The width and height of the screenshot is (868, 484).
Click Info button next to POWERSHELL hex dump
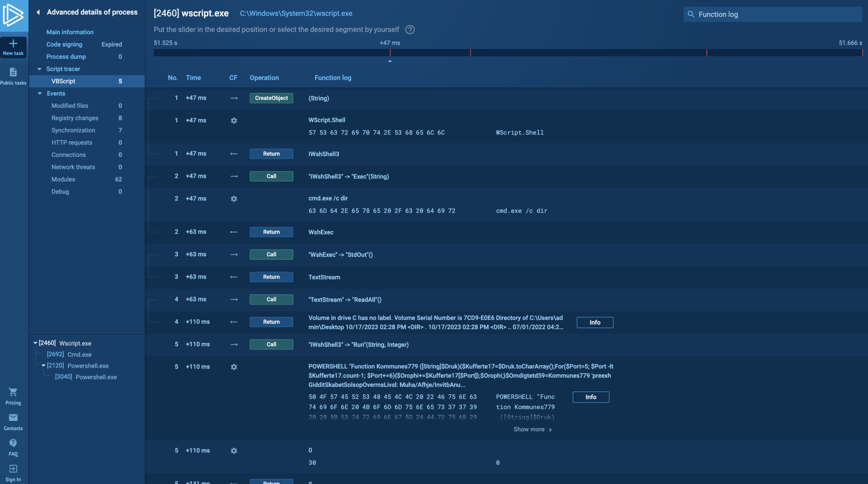click(590, 397)
